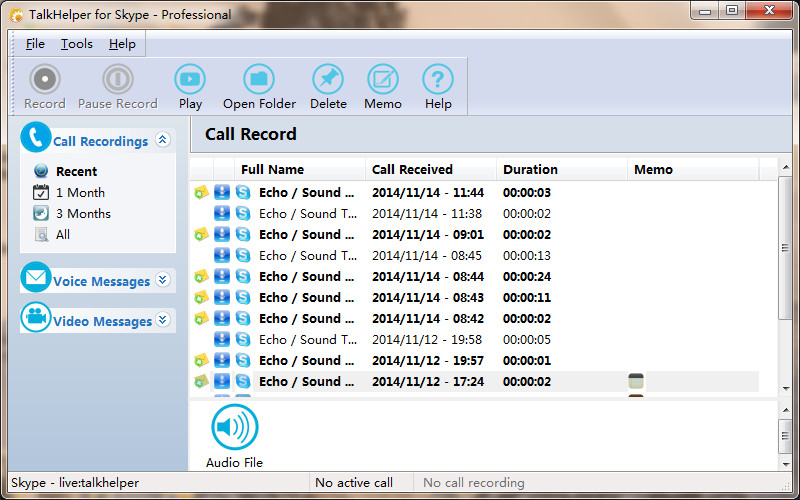This screenshot has height=500, width=800.
Task: Click the Video Messages header link
Action: pyautogui.click(x=103, y=321)
